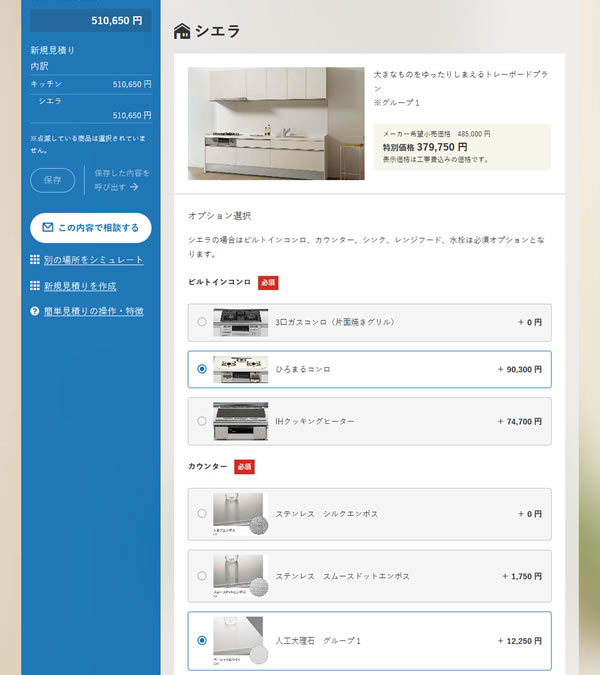Click the キッチン row in 内訳

click(x=91, y=84)
